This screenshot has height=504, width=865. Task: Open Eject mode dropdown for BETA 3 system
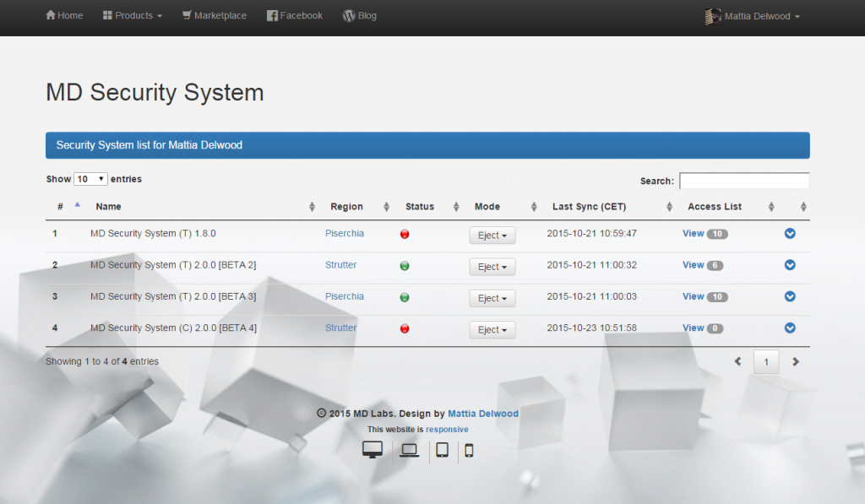[x=492, y=298]
